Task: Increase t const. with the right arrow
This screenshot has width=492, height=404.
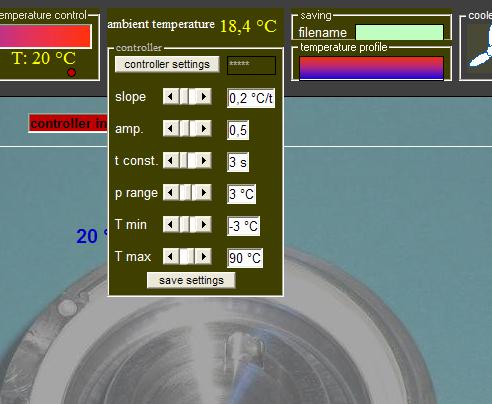Action: pos(203,161)
